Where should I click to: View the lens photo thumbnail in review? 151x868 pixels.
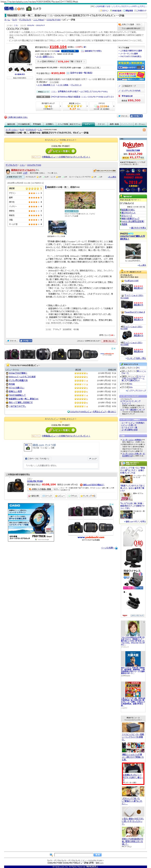tap(57, 228)
